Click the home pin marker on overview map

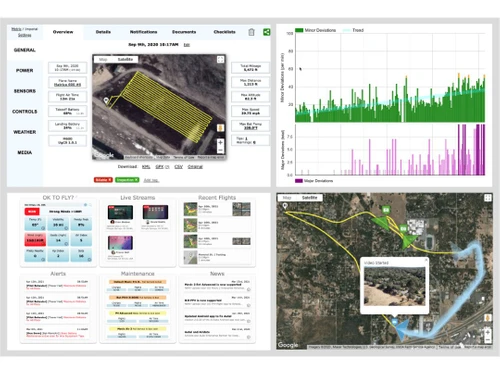click(106, 100)
